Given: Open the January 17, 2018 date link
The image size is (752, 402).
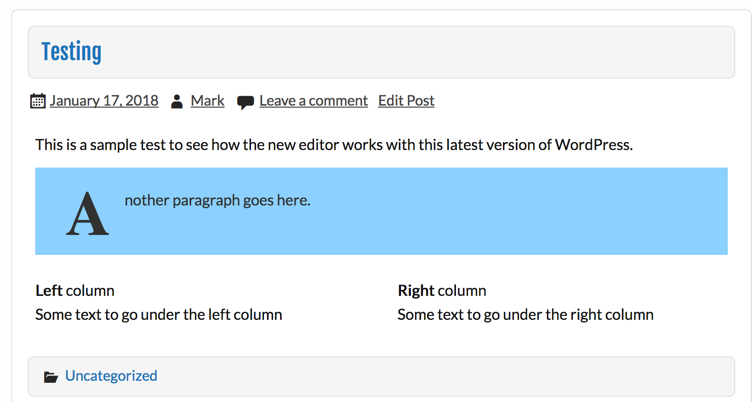Looking at the screenshot, I should (x=104, y=101).
